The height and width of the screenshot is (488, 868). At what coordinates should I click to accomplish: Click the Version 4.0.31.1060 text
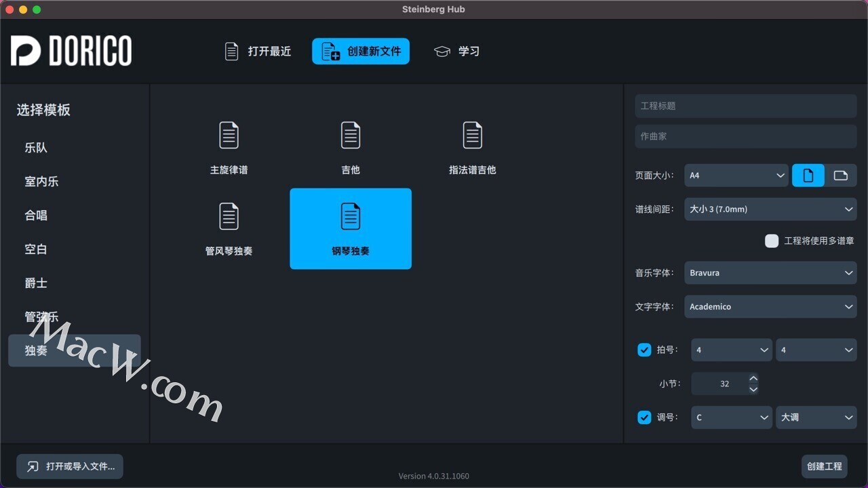(x=434, y=476)
